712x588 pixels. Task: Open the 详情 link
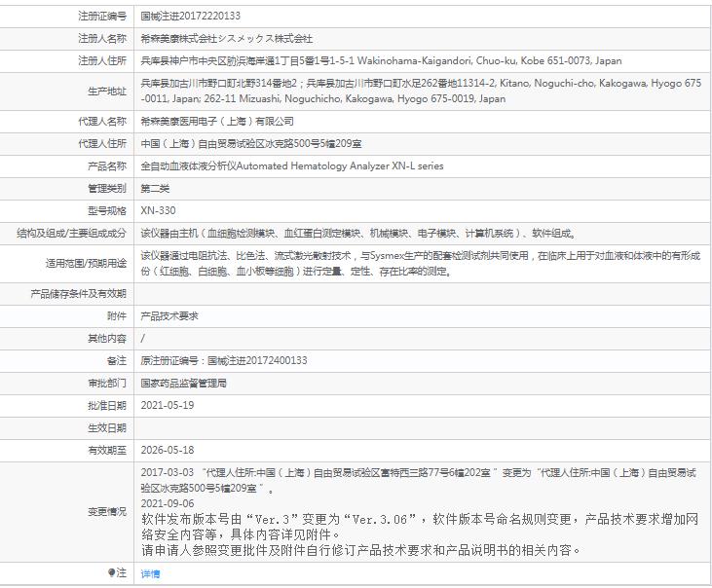150,574
